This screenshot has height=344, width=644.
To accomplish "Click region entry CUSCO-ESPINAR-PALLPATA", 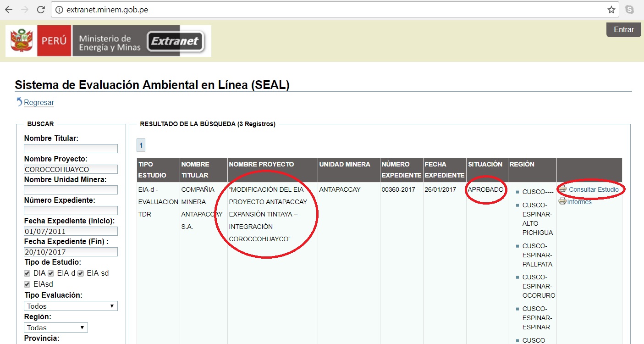I will tap(537, 255).
